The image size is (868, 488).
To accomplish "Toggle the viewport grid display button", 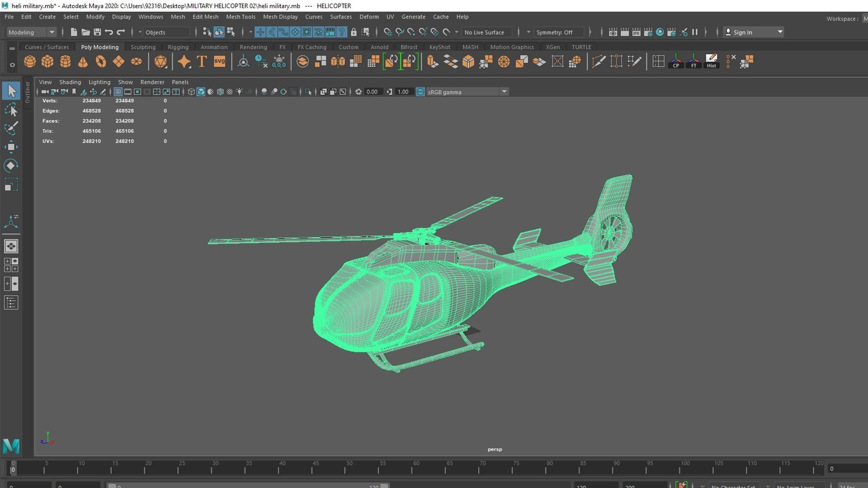I will coord(118,92).
